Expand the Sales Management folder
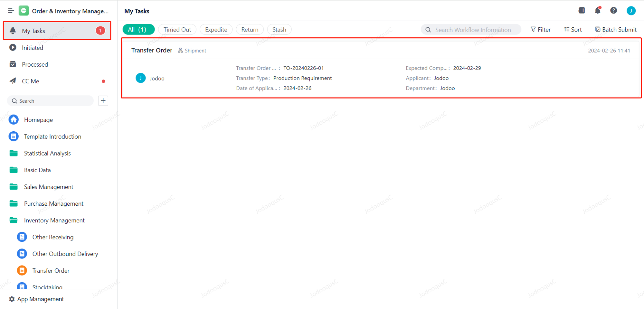Image resolution: width=644 pixels, height=309 pixels. [x=48, y=187]
